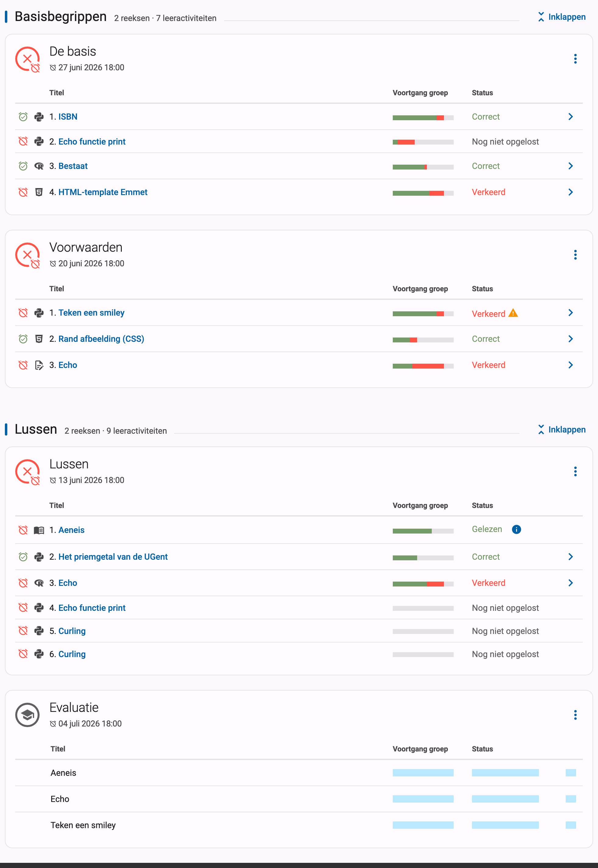Open the Lussen 3. Echo row chevron

pyautogui.click(x=571, y=583)
